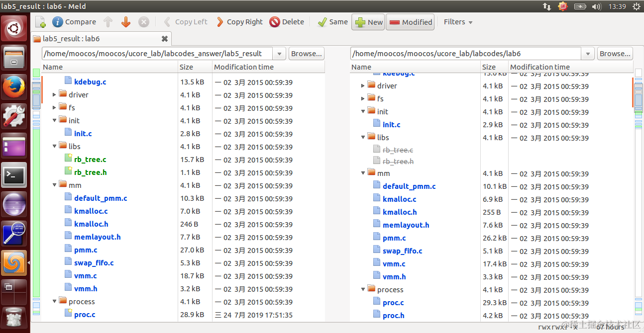The width and height of the screenshot is (644, 333).
Task: Click the new comparison document icon
Action: 40,22
